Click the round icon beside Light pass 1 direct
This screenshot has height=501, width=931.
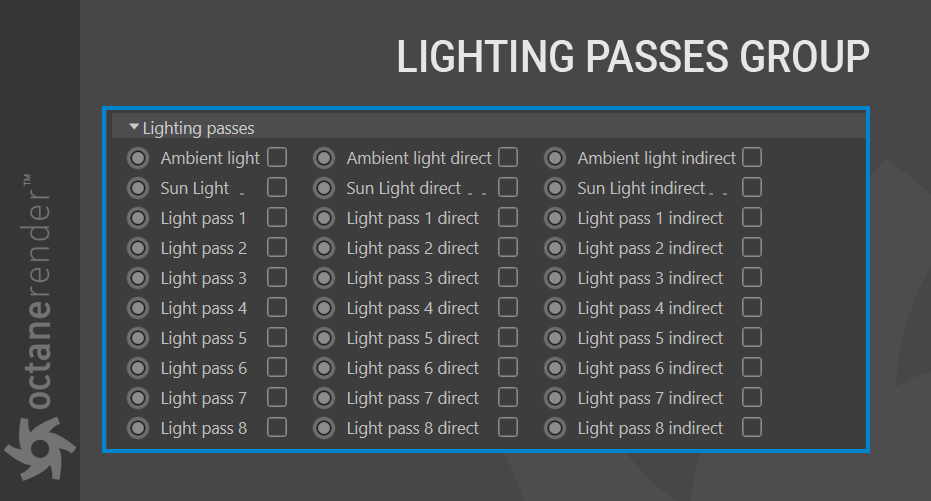(x=324, y=218)
